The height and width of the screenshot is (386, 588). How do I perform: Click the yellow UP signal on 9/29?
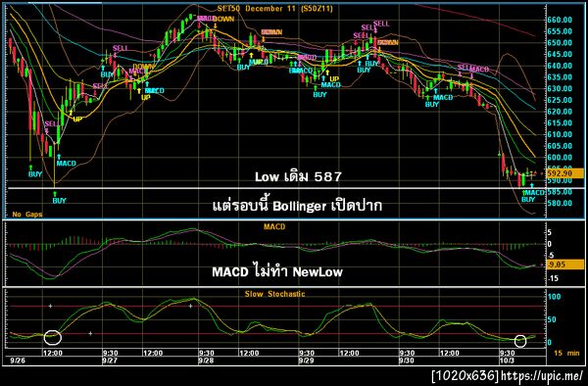click(334, 78)
